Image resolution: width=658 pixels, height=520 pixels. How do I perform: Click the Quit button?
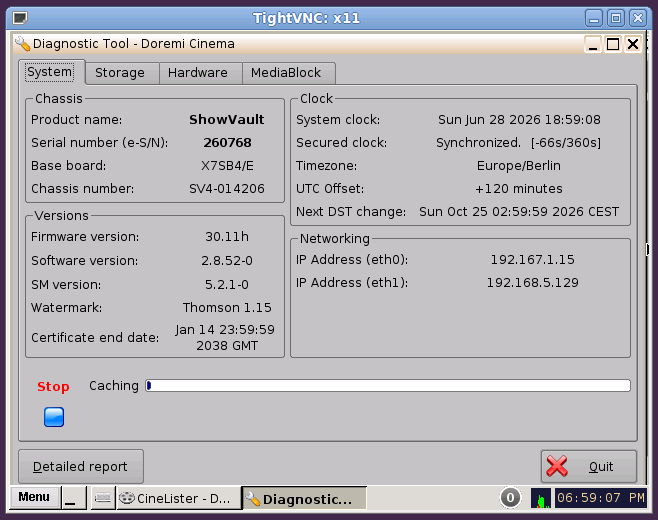click(589, 467)
